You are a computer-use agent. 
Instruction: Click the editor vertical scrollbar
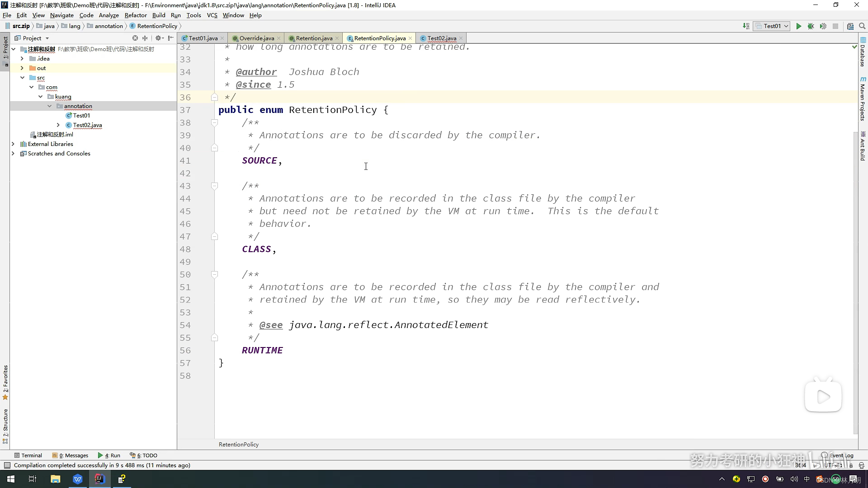click(x=854, y=271)
